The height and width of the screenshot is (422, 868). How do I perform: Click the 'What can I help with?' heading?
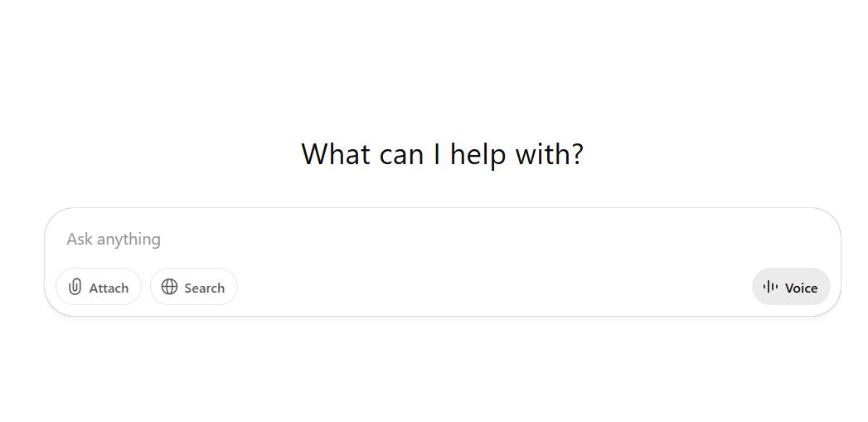[442, 154]
